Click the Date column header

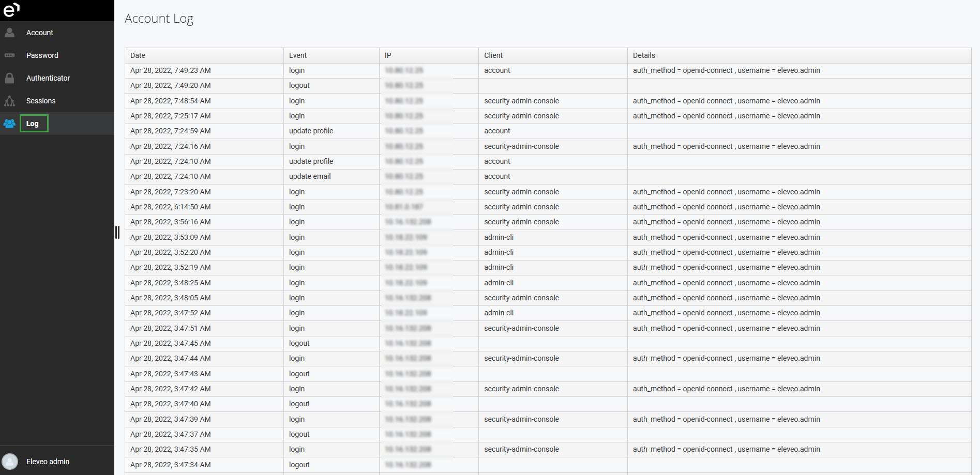tap(138, 55)
